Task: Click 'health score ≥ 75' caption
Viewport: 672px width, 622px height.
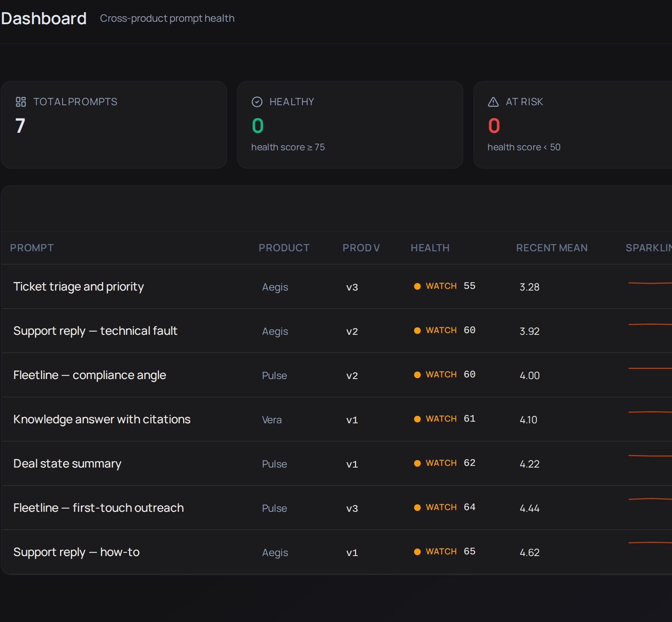Action: coord(288,147)
